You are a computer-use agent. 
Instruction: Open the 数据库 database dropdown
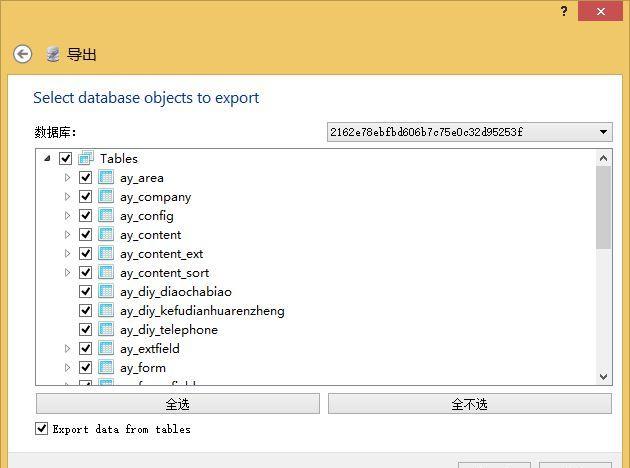pos(604,132)
